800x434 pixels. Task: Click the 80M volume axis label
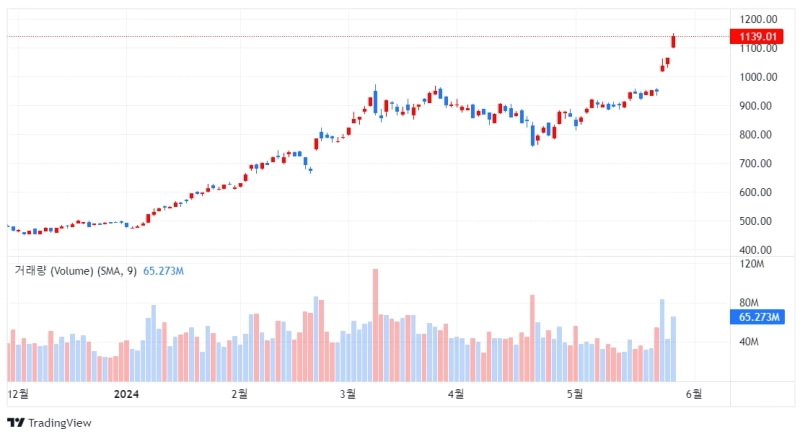(x=748, y=303)
